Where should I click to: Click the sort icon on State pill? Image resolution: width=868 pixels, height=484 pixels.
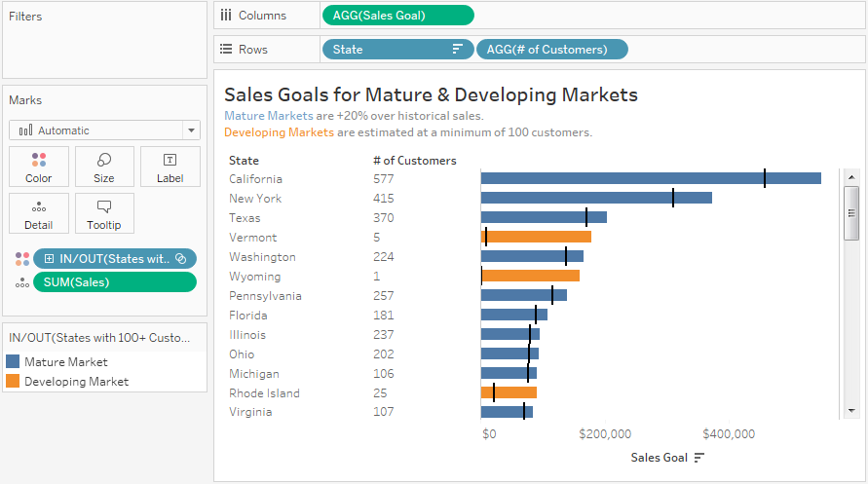458,50
